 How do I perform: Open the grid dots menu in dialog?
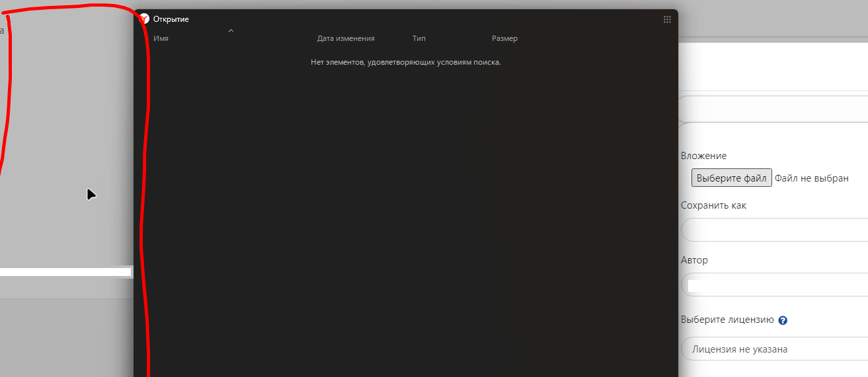(x=667, y=20)
